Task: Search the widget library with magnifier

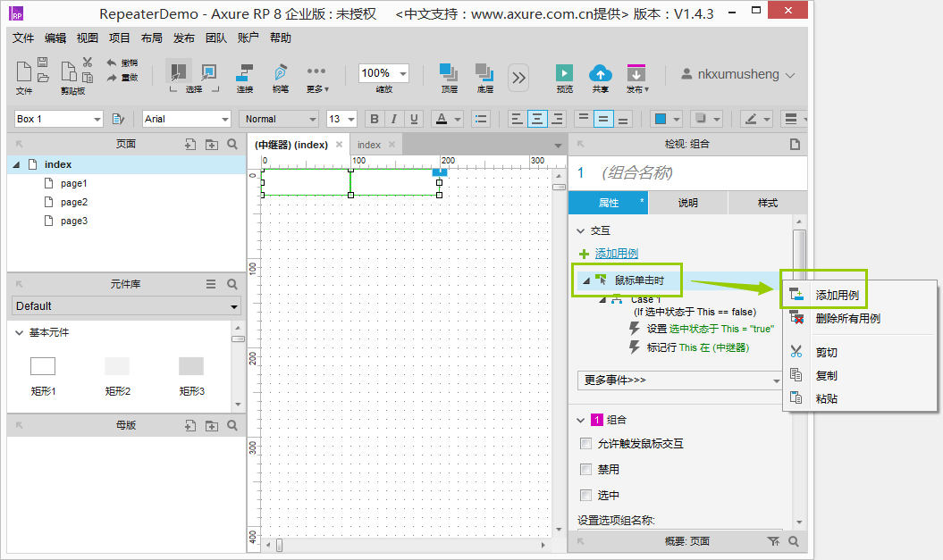Action: (x=232, y=284)
